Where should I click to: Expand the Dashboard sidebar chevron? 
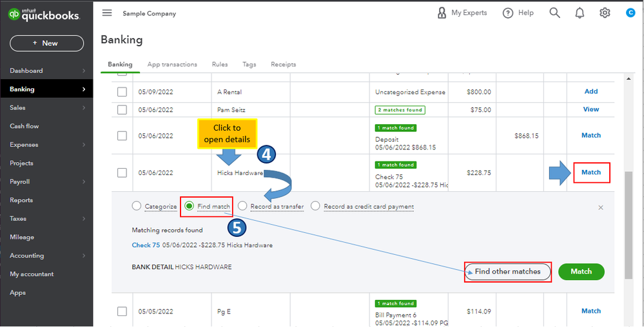click(84, 71)
